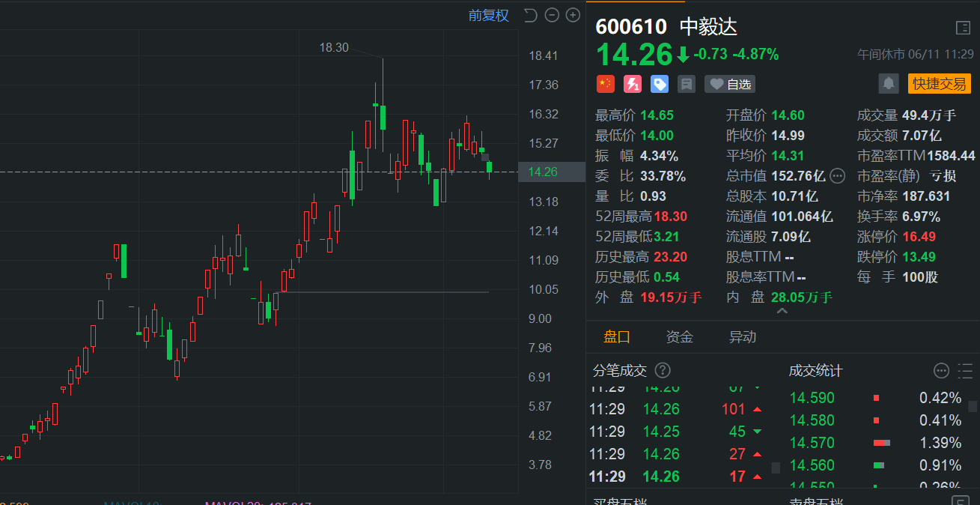The width and height of the screenshot is (980, 505).
Task: Click the 市盈率TTM 1584.44 value
Action: tap(951, 156)
